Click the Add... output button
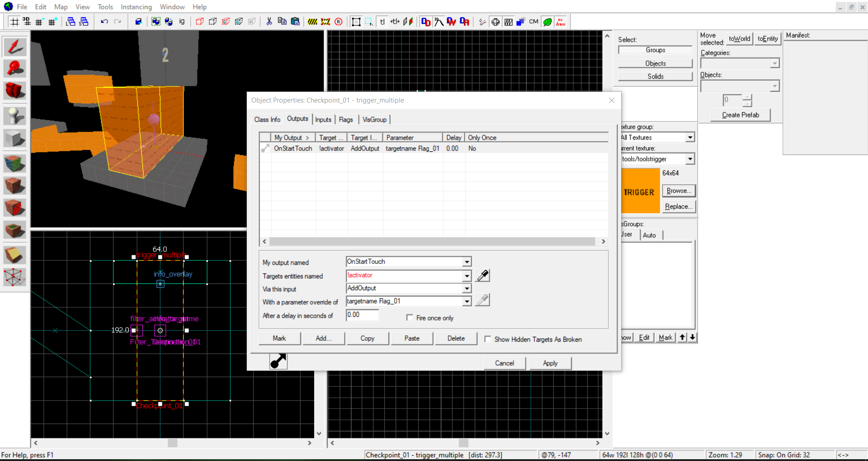Viewport: 868px width, 461px height. coord(323,338)
